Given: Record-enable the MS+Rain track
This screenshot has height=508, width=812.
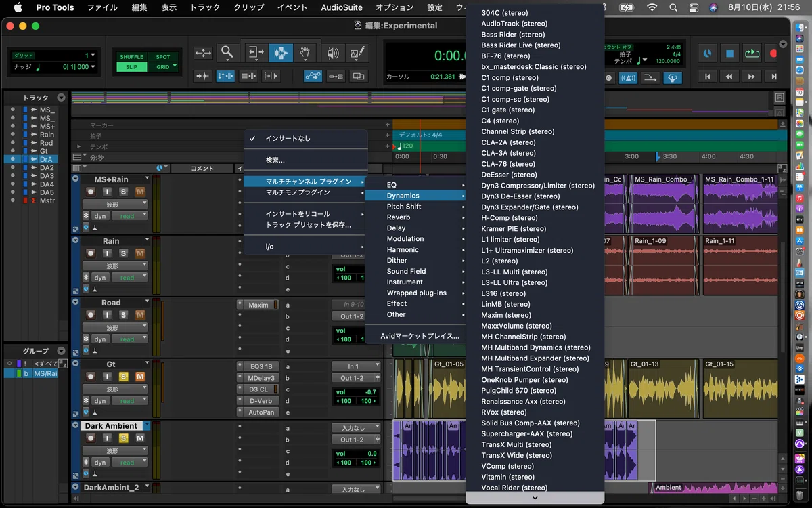Looking at the screenshot, I should (x=91, y=192).
